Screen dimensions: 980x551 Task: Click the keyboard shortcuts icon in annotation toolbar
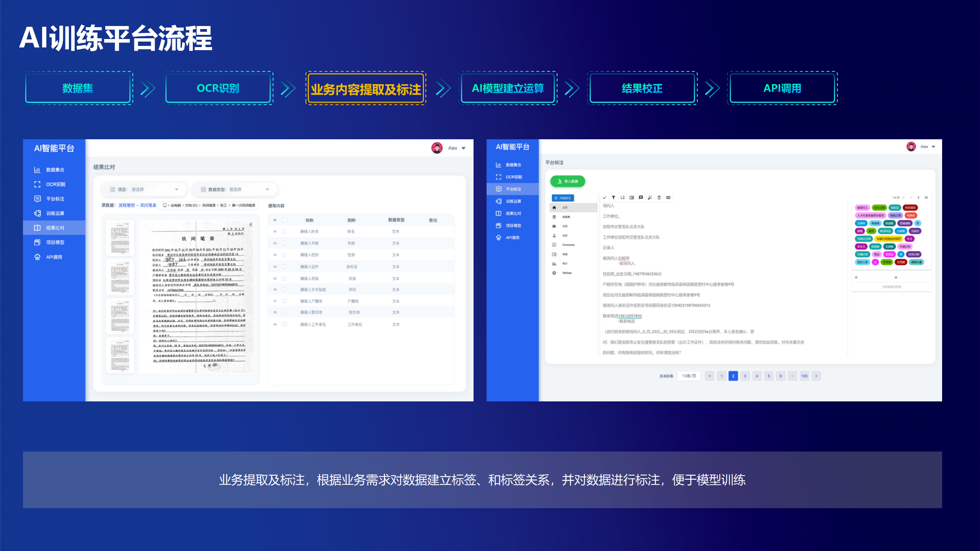click(x=668, y=197)
